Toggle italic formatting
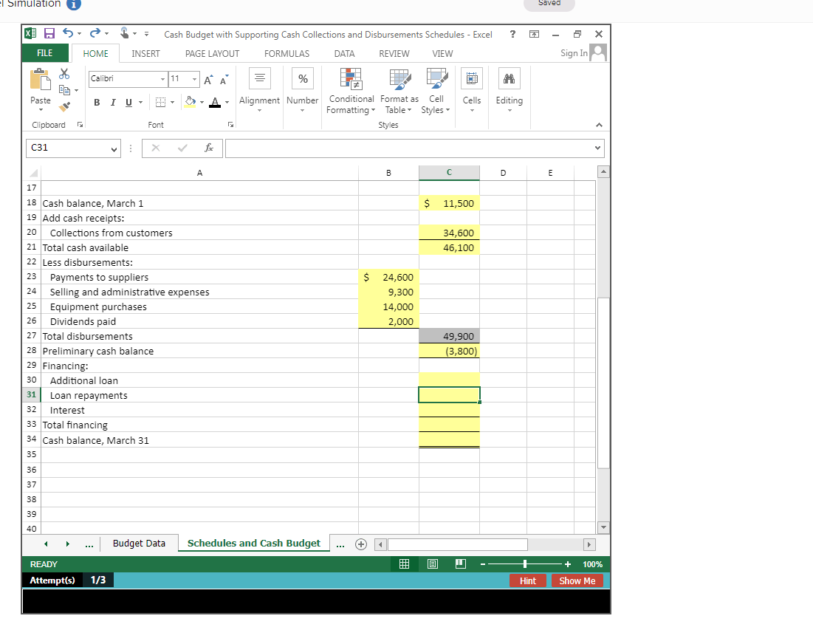Image resolution: width=813 pixels, height=644 pixels. (x=112, y=102)
